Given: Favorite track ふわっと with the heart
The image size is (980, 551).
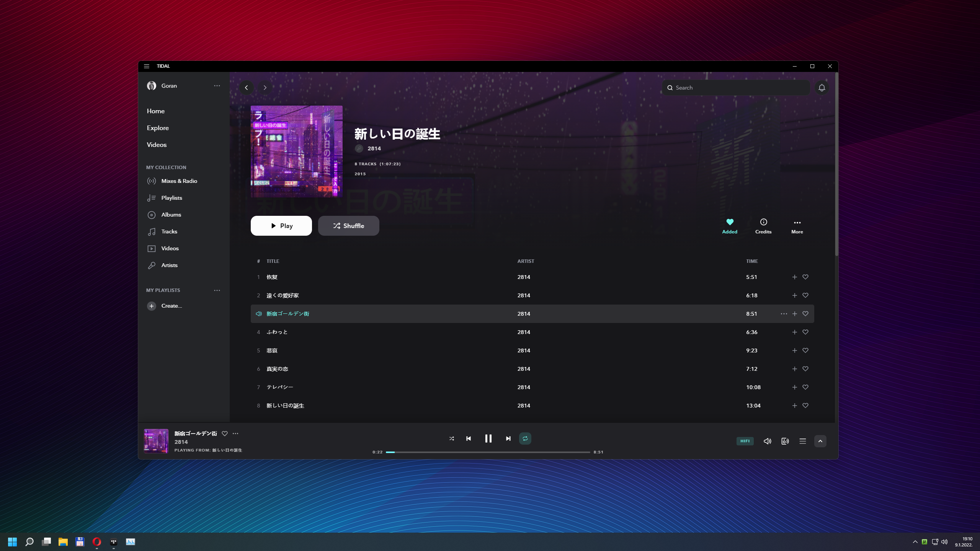Looking at the screenshot, I should (805, 332).
